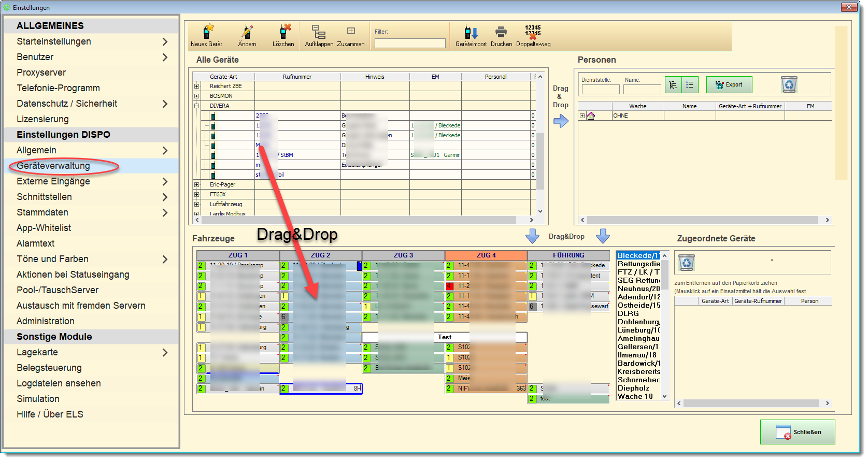
Task: Select Alarmtext in the sidebar menu
Action: point(36,244)
